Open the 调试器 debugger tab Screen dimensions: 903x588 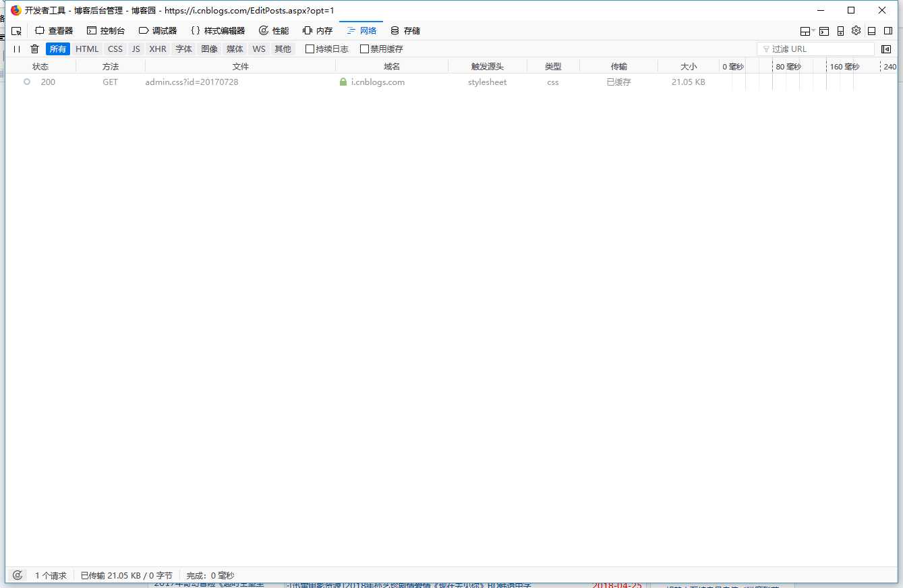click(158, 31)
